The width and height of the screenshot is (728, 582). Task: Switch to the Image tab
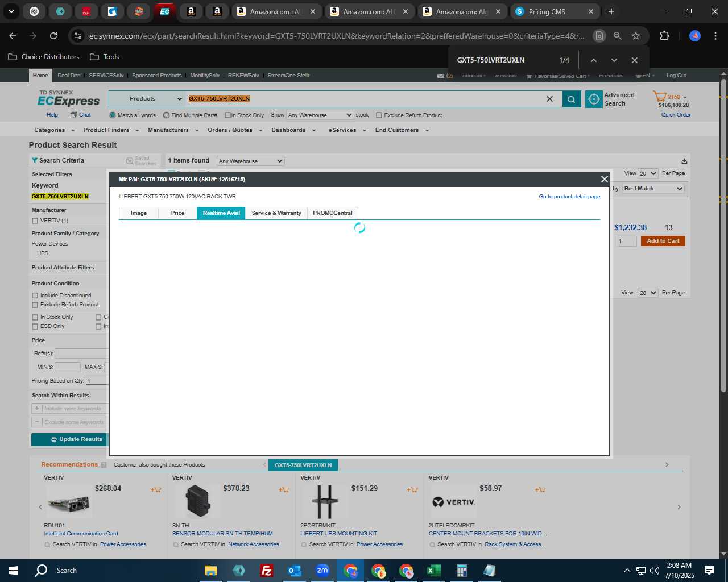click(x=139, y=213)
